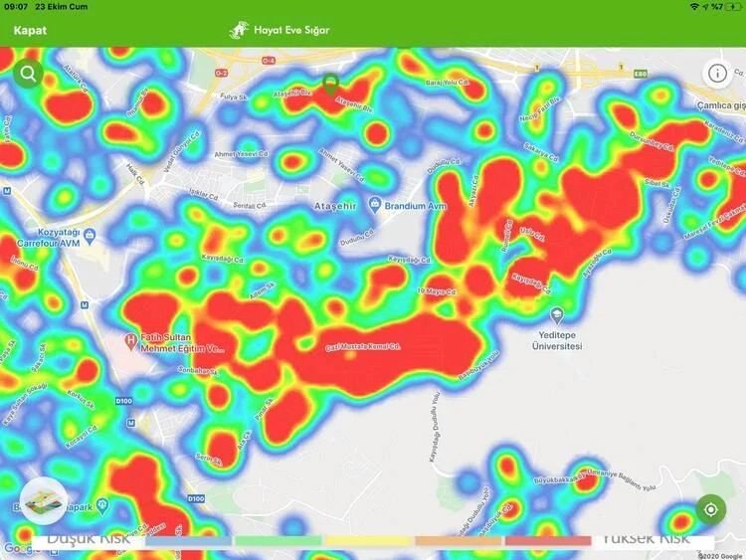The height and width of the screenshot is (560, 746).
Task: Click the red high-risk legend swatch
Action: click(547, 541)
